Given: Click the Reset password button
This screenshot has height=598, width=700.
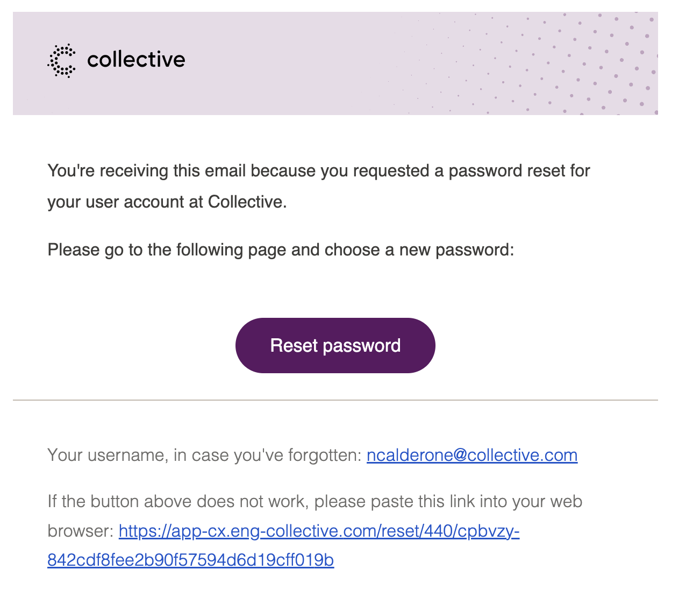Looking at the screenshot, I should pyautogui.click(x=335, y=345).
